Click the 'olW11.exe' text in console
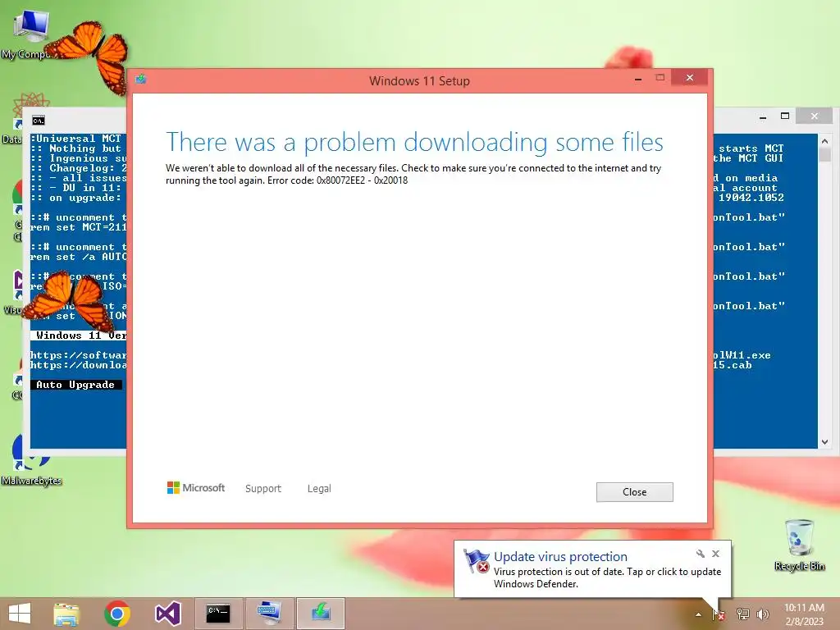 (x=742, y=355)
